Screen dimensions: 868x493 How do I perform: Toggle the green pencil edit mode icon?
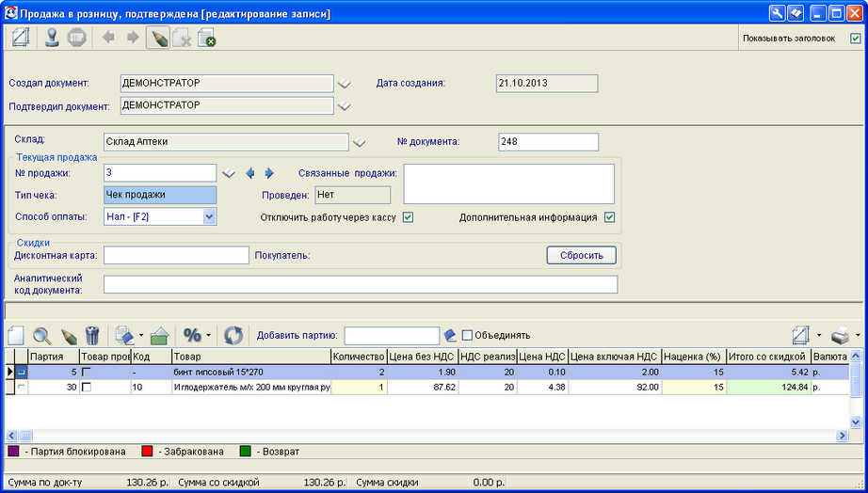(x=158, y=39)
